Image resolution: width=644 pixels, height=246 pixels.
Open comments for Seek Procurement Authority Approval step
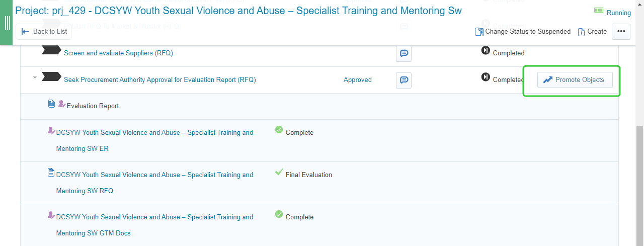pyautogui.click(x=404, y=80)
